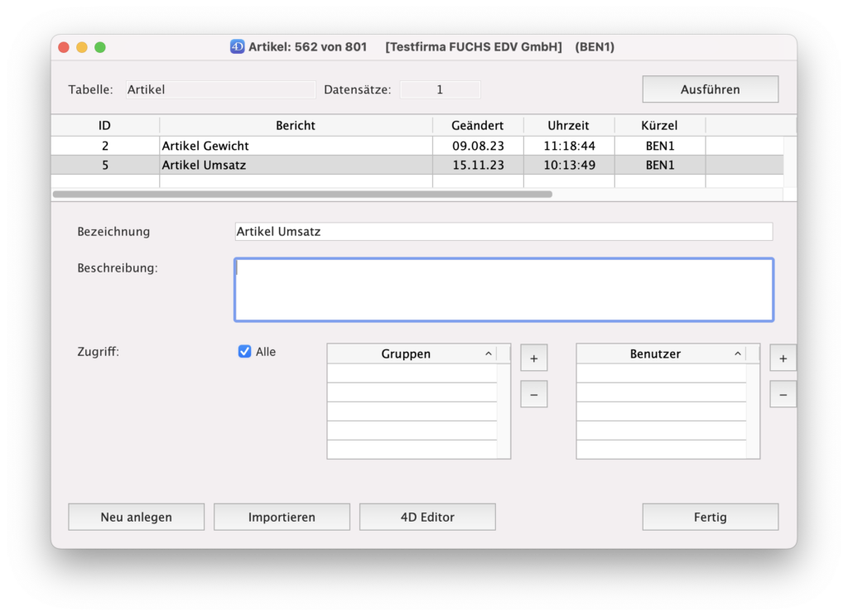Click the Fertig button

tap(710, 517)
